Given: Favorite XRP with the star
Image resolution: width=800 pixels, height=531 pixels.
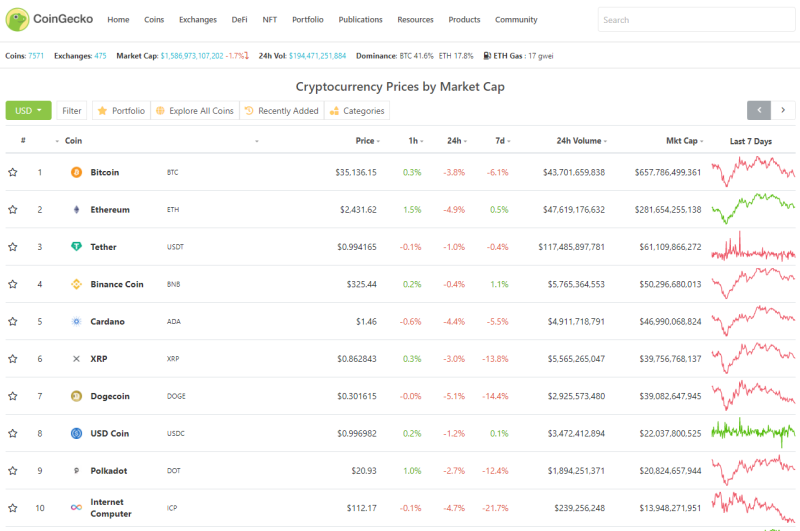Looking at the screenshot, I should (x=13, y=359).
